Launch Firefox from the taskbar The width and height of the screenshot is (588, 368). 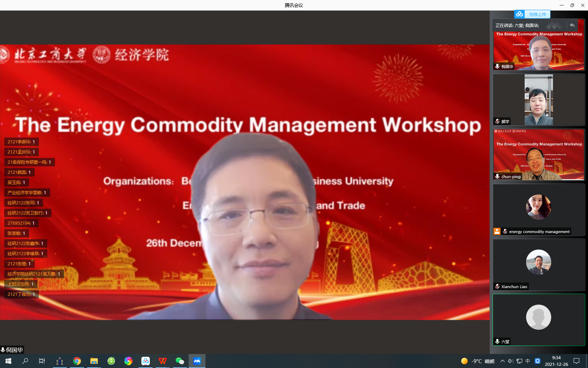(x=128, y=361)
